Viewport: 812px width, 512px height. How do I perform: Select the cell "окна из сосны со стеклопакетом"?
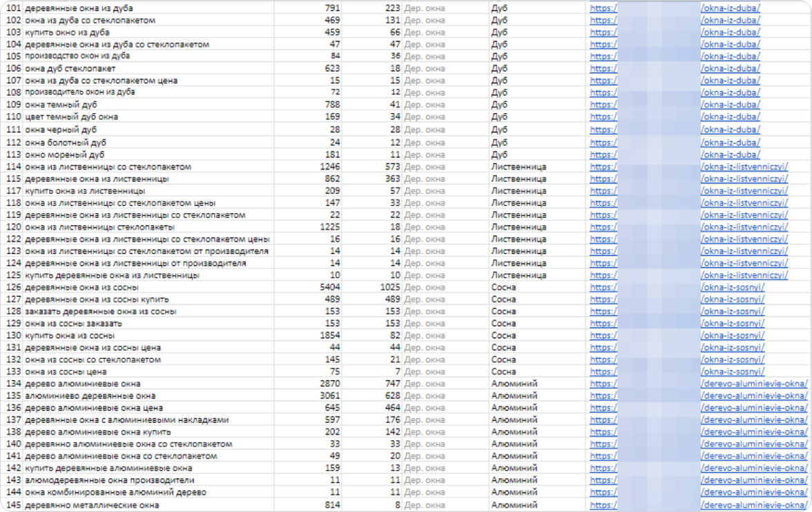[93, 360]
